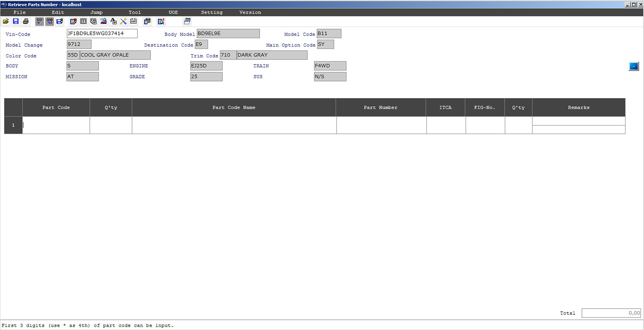The image size is (644, 330).
Task: Toggle the 123 checkmark toolbar button
Action: coord(39,21)
